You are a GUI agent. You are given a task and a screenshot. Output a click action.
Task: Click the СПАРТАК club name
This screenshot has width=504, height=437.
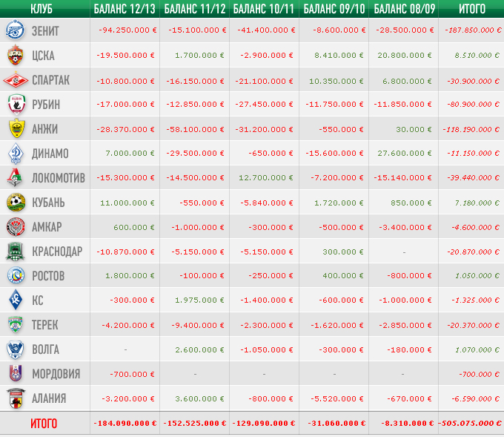[50, 80]
